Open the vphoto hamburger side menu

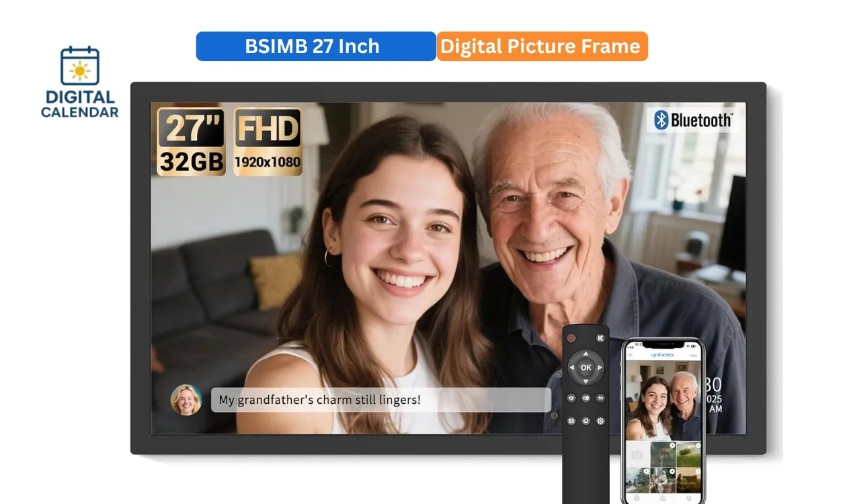[631, 354]
